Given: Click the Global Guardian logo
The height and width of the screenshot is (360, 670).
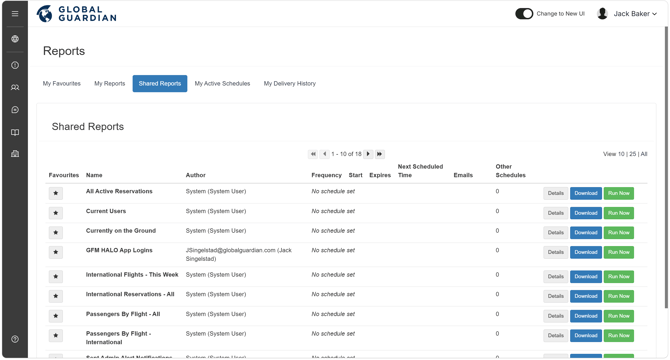Looking at the screenshot, I should [76, 14].
